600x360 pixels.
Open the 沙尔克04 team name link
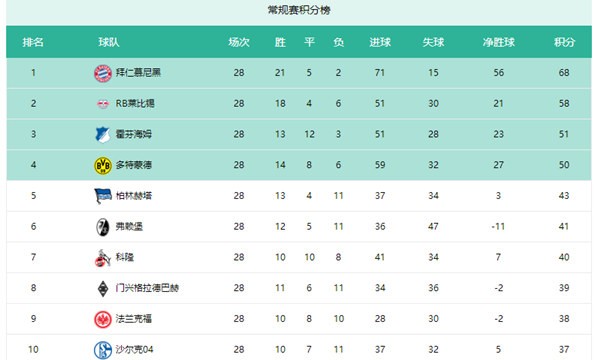pyautogui.click(x=134, y=349)
